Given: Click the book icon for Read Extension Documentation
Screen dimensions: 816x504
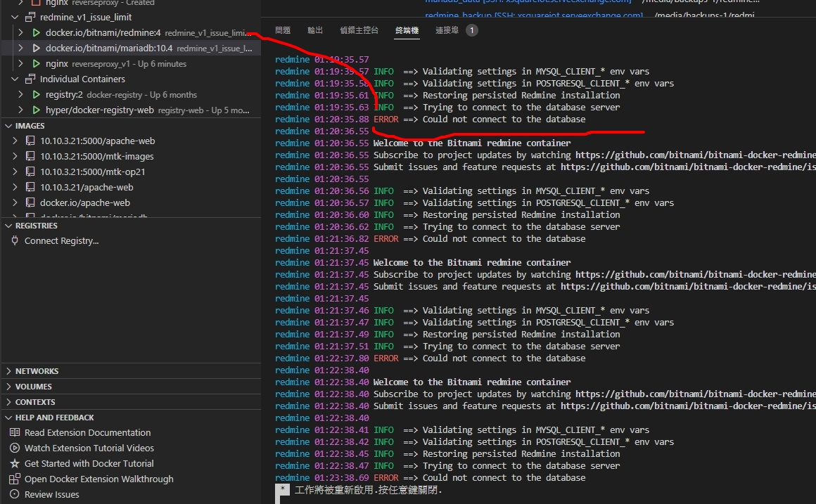Looking at the screenshot, I should coord(15,432).
